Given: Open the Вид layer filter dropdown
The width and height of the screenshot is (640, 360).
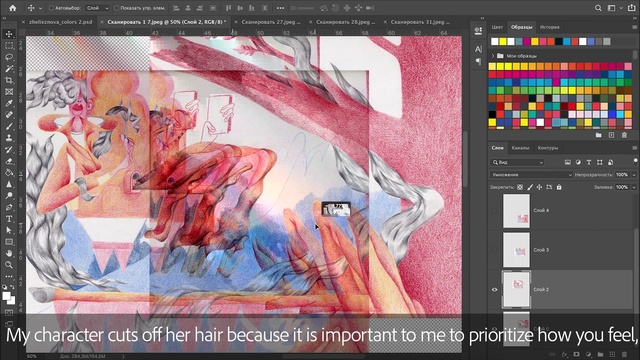Looking at the screenshot, I should 517,162.
